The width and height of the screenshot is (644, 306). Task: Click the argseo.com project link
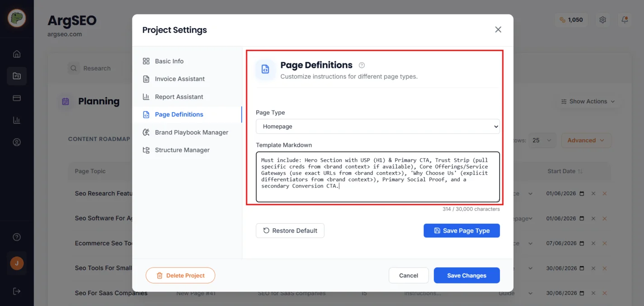65,34
